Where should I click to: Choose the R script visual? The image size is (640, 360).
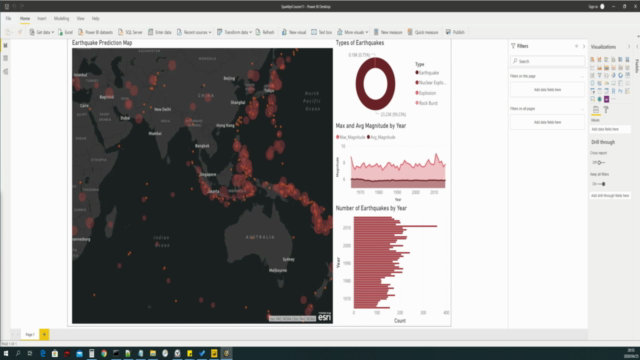point(613,91)
